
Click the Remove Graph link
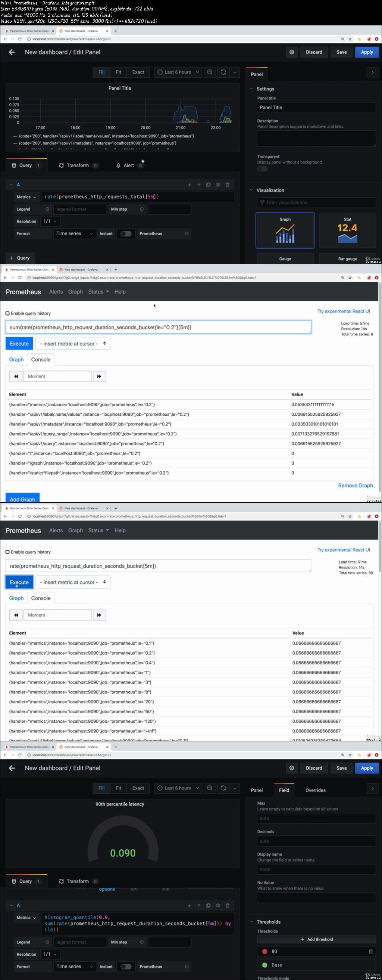(356, 486)
